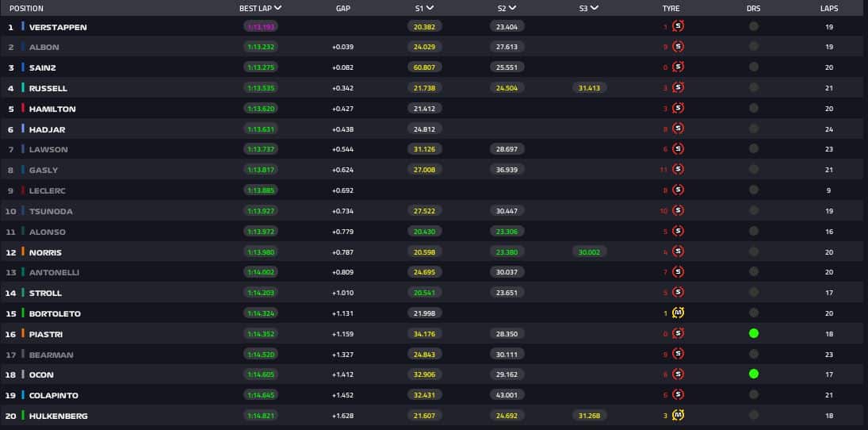Click Verstappen's purple best lap time
Viewport: 868px width, 430px height.
[261, 26]
